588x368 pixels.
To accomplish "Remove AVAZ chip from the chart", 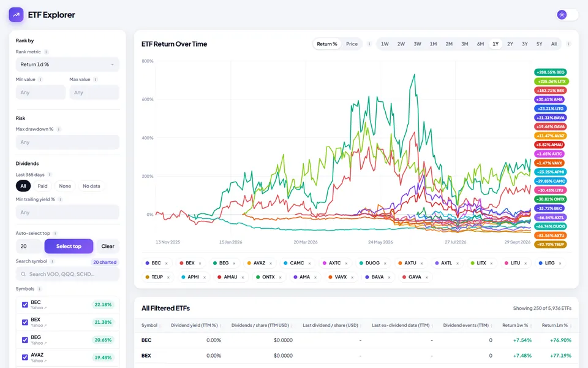I will pyautogui.click(x=270, y=264).
